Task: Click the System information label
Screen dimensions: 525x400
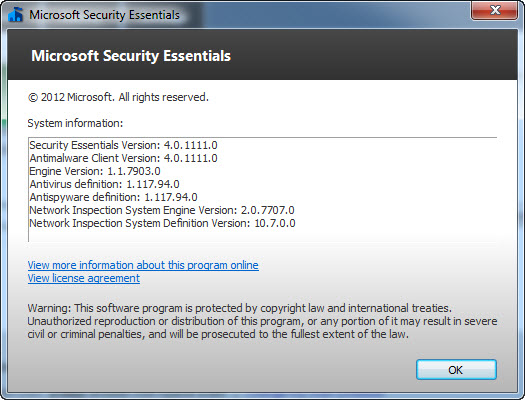Action: tap(75, 123)
